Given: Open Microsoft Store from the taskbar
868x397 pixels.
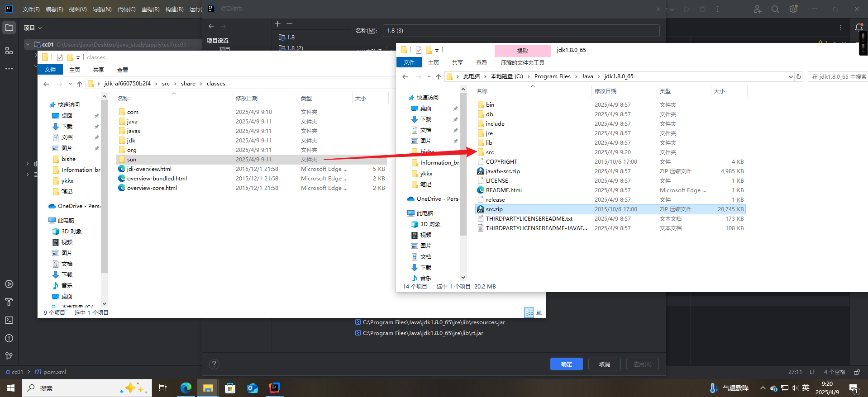Looking at the screenshot, I should (230, 388).
